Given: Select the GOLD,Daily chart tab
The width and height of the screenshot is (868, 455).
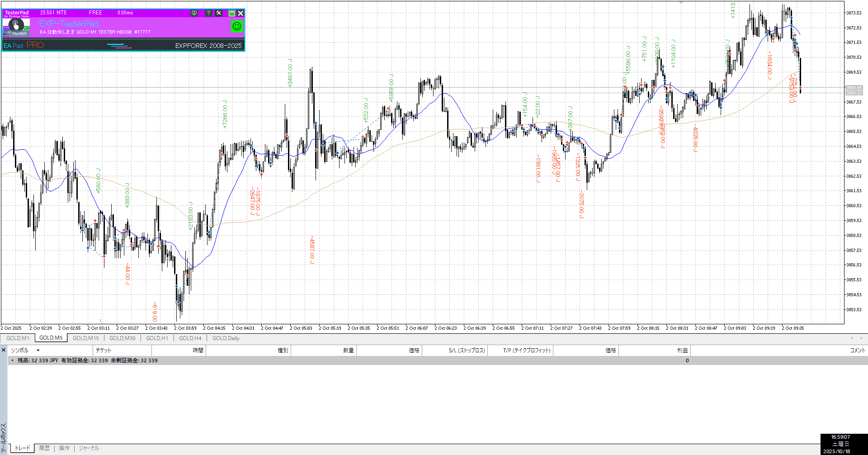Looking at the screenshot, I should [226, 338].
